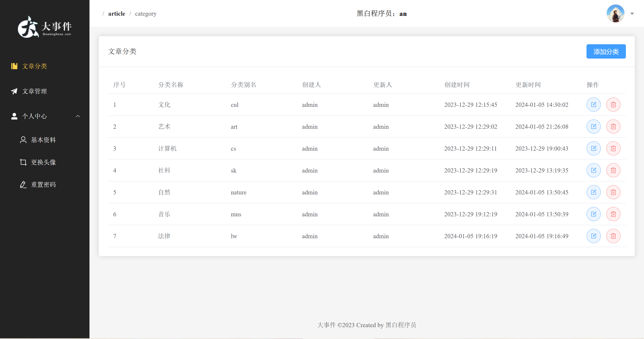The height and width of the screenshot is (339, 644).
Task: Delete the 音乐 category row
Action: [x=613, y=214]
